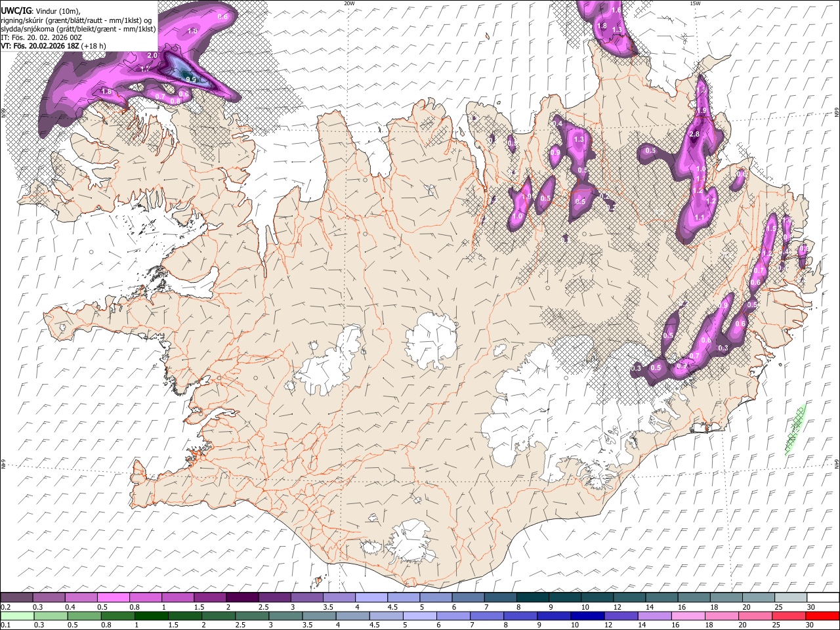
Task: Select dark teal snow-scale swatch starting at 8
Action: click(x=532, y=598)
